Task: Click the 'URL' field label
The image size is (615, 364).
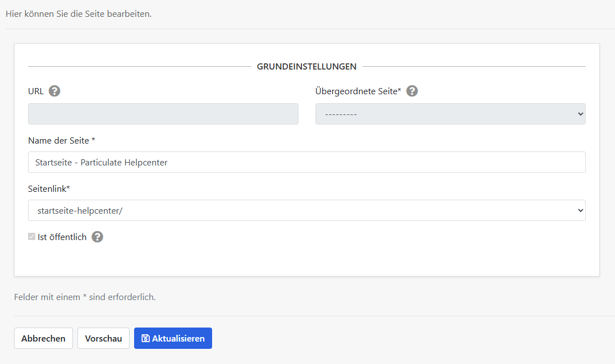Action: coord(36,91)
